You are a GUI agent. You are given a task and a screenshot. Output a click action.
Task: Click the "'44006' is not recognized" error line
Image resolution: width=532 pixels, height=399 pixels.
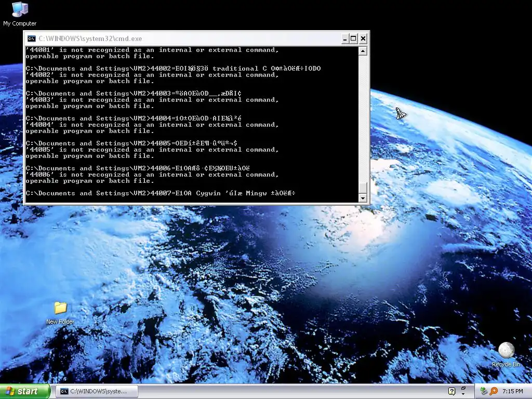point(152,175)
